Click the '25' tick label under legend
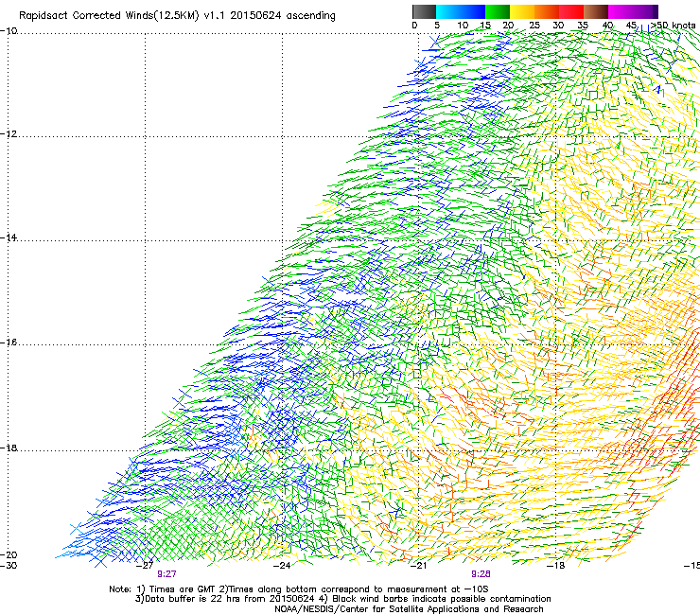This screenshot has height=615, width=700. pos(534,26)
